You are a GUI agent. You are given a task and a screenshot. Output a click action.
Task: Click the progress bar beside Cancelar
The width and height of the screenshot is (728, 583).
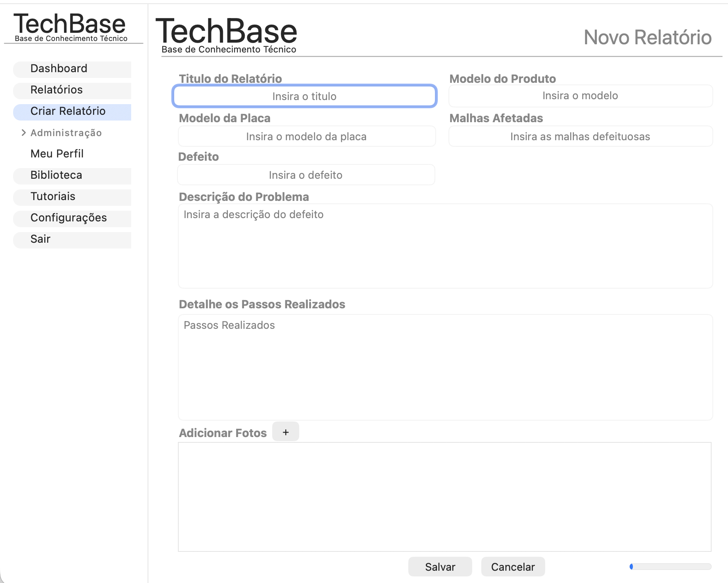(x=671, y=567)
